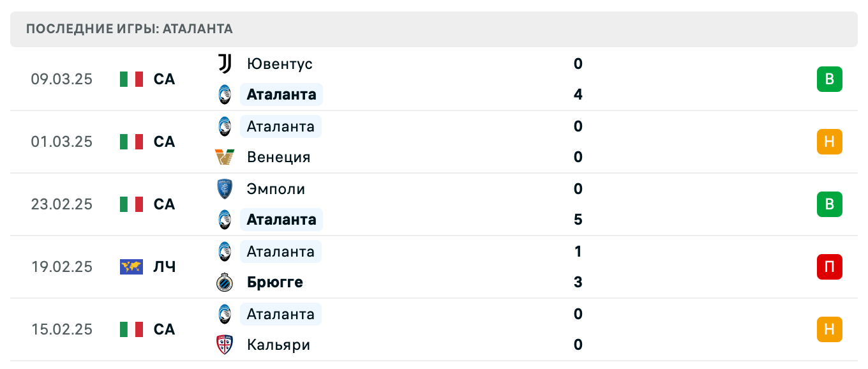Viewport: 868px width, 369px height.
Task: Click the green win badge for Juventus match
Action: [x=829, y=79]
